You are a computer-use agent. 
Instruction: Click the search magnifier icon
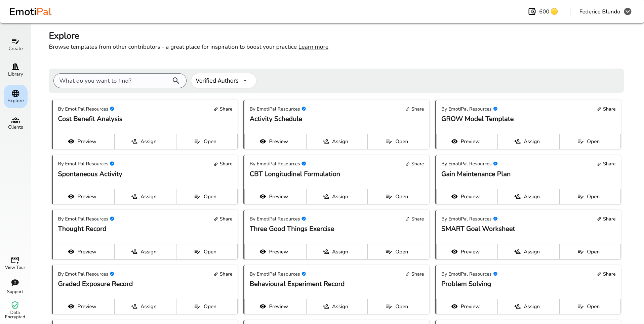[x=176, y=81]
